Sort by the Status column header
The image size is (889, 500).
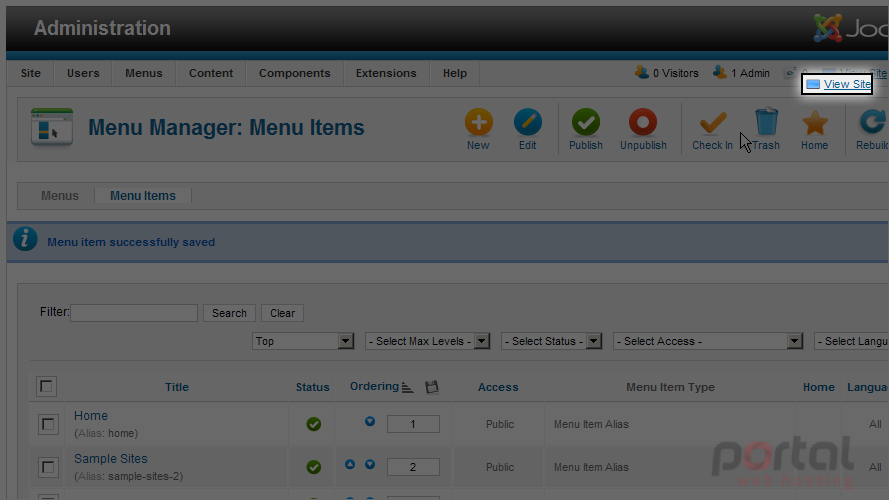(312, 387)
